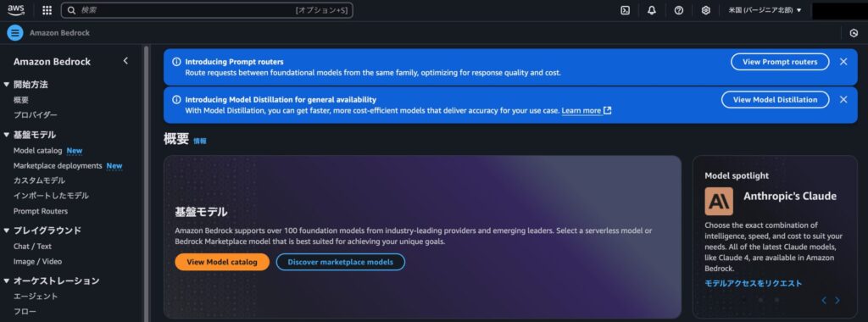The width and height of the screenshot is (868, 322).
Task: Collapse the プレイグラウンド section
Action: [7, 230]
